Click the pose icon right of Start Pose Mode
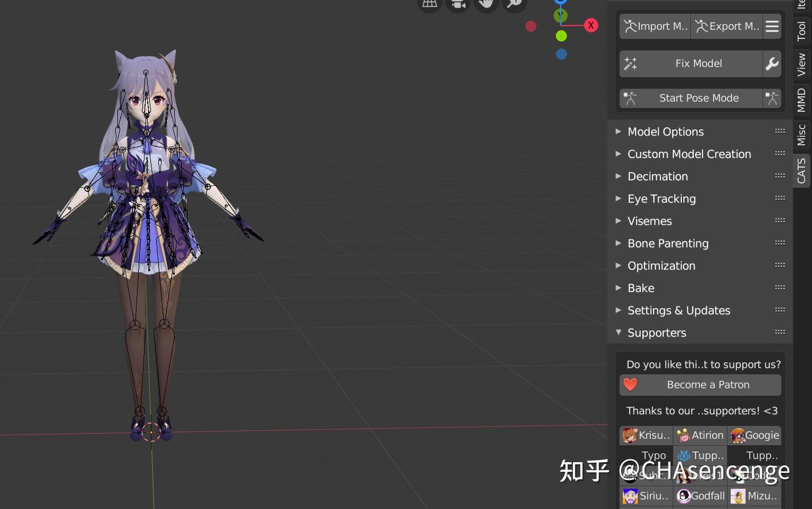This screenshot has width=812, height=509. [772, 98]
